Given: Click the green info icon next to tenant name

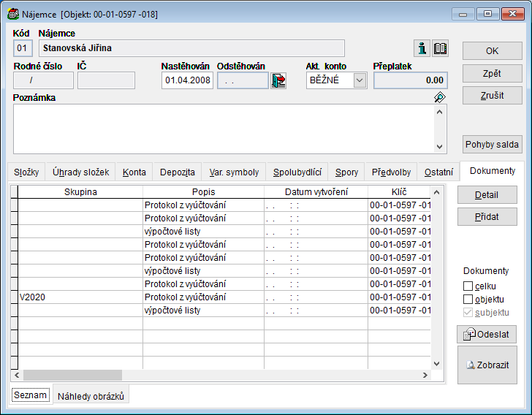Looking at the screenshot, I should 422,49.
